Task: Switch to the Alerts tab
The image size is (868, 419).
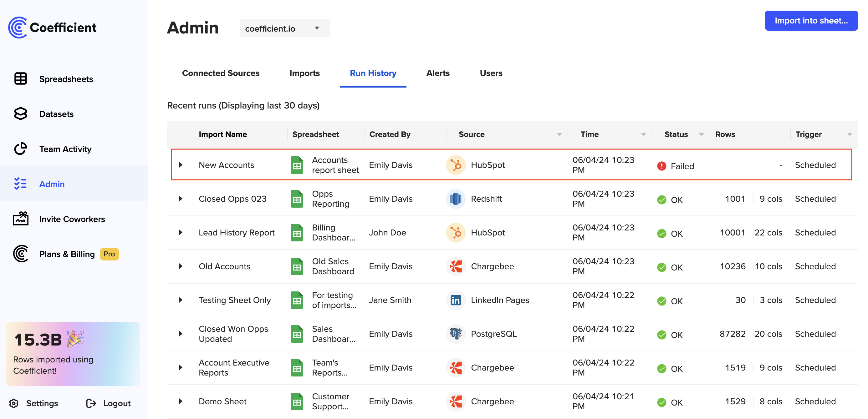Action: coord(438,73)
